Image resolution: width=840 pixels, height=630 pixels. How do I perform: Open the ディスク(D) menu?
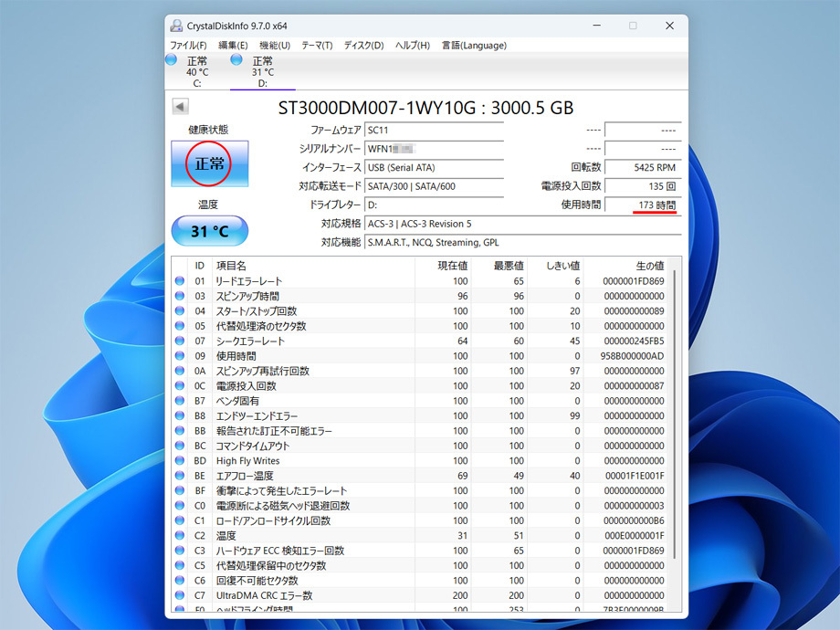(x=363, y=46)
